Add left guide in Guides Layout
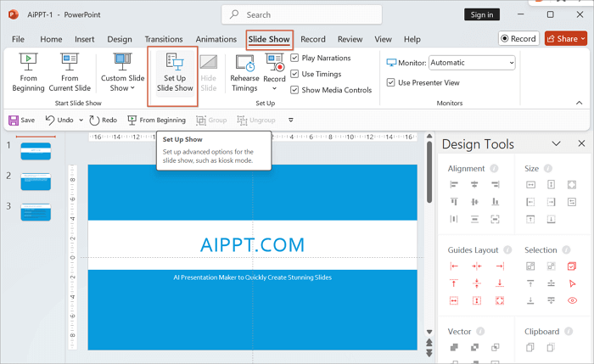594x364 pixels. 454,266
